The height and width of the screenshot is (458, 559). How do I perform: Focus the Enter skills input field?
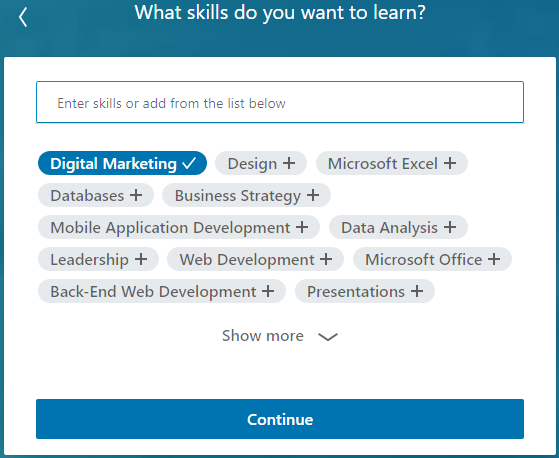tap(280, 102)
